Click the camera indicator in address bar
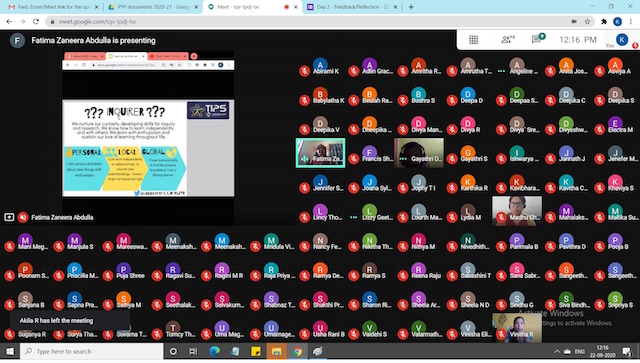 pyautogui.click(x=574, y=22)
